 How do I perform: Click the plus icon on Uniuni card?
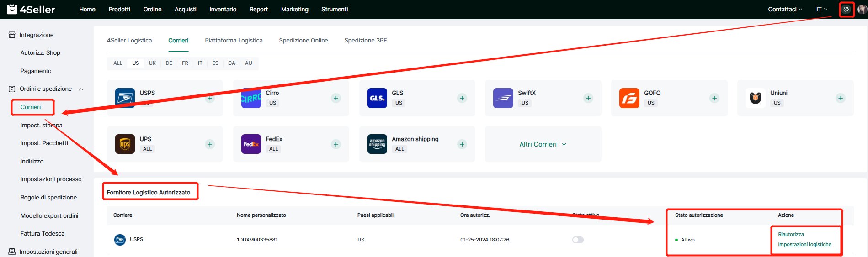pyautogui.click(x=840, y=98)
